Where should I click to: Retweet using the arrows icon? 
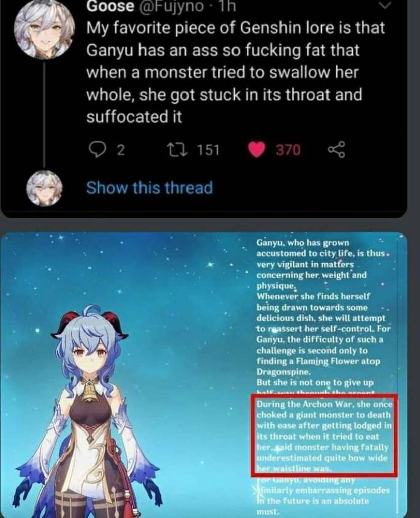click(x=177, y=150)
